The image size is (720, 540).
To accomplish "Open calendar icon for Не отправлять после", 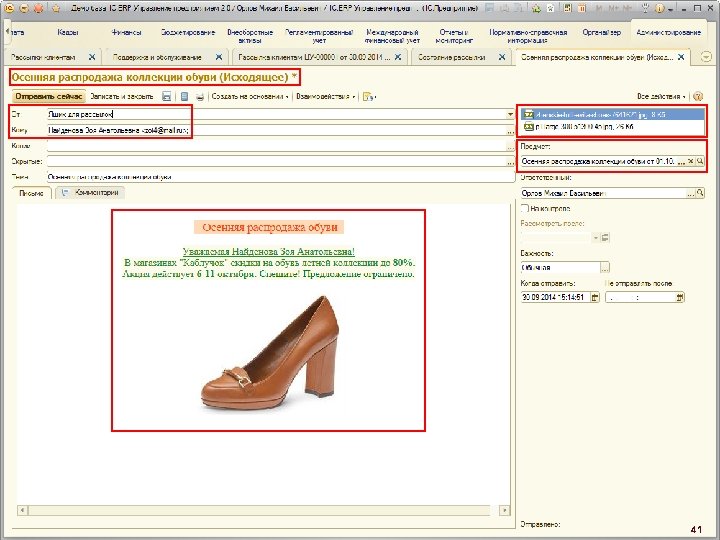I will [680, 297].
